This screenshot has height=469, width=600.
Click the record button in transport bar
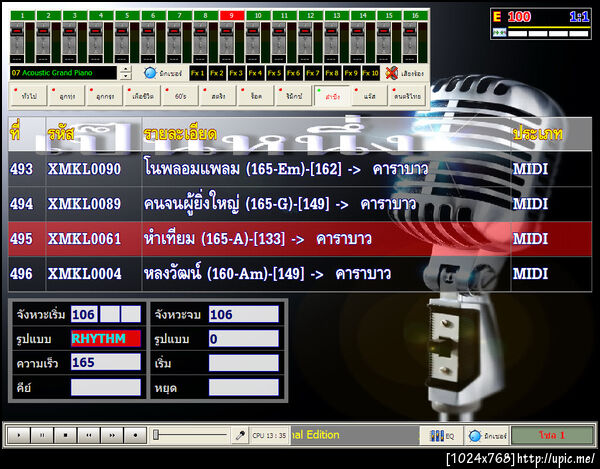click(x=135, y=435)
